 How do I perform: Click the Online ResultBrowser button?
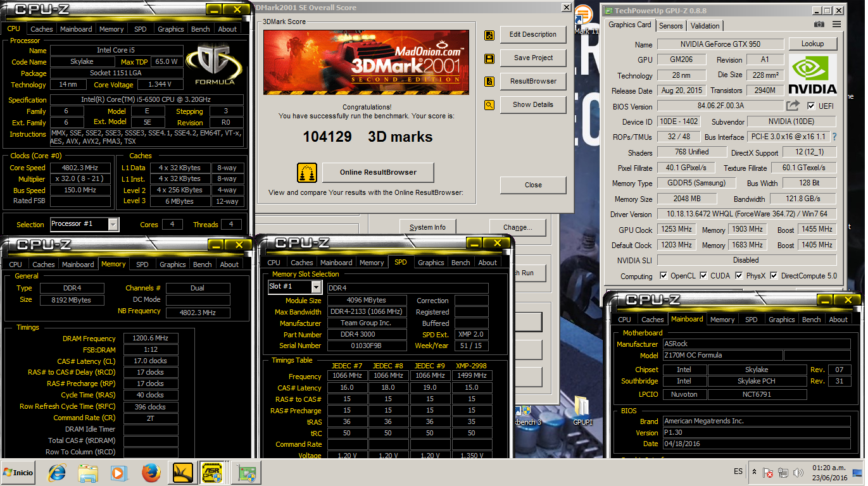[x=378, y=173]
